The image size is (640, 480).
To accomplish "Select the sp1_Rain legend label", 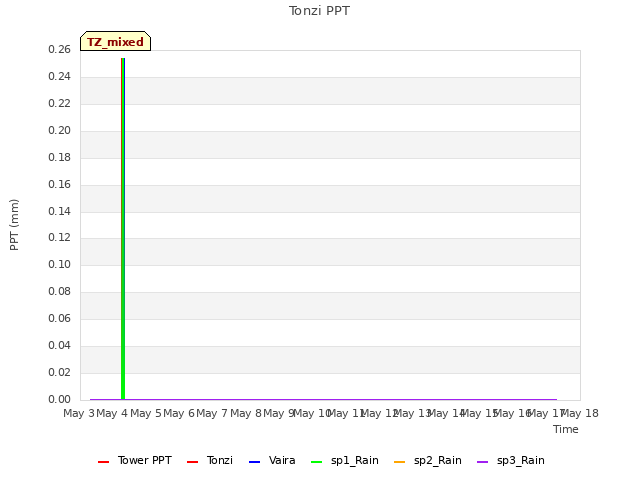I will tap(355, 460).
